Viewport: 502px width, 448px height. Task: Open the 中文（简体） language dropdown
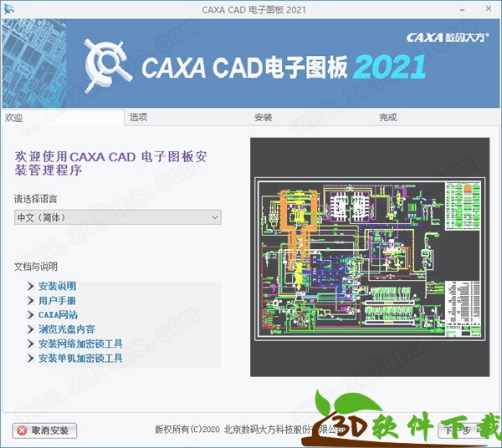[117, 217]
